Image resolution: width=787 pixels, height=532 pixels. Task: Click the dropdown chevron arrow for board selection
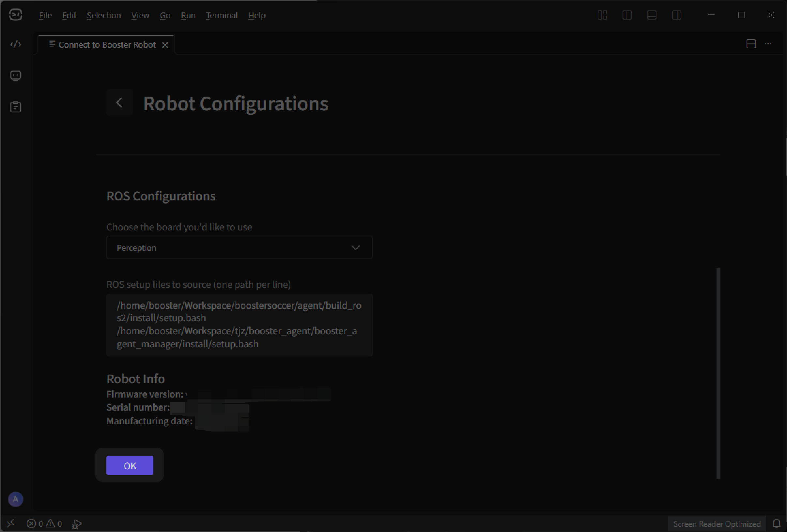(x=355, y=248)
